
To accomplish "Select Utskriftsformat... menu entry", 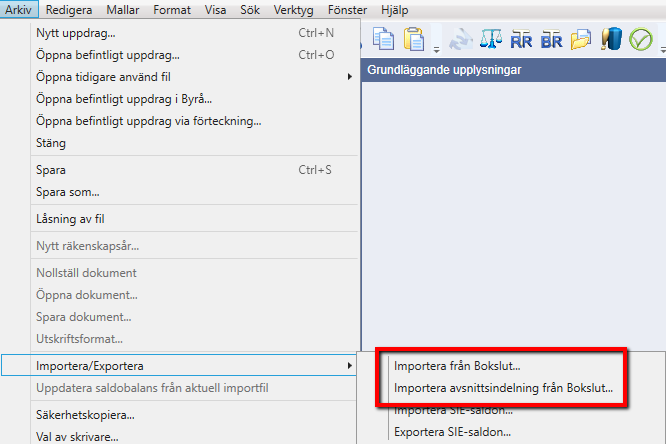I will [x=195, y=339].
